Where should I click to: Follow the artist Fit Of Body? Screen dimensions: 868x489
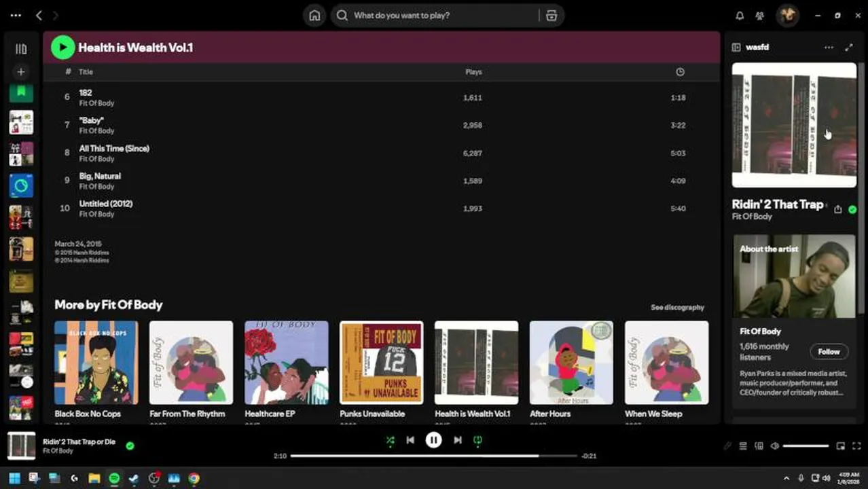tap(829, 352)
